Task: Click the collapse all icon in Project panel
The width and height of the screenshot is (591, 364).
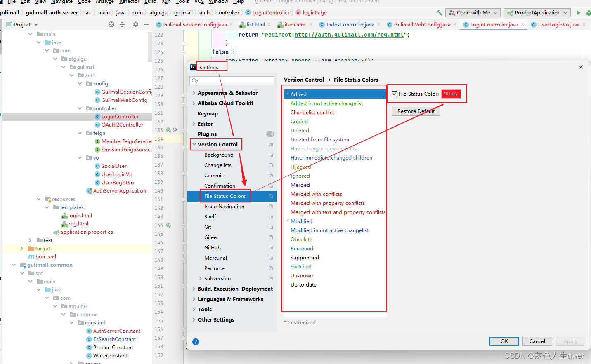Action: click(x=122, y=24)
